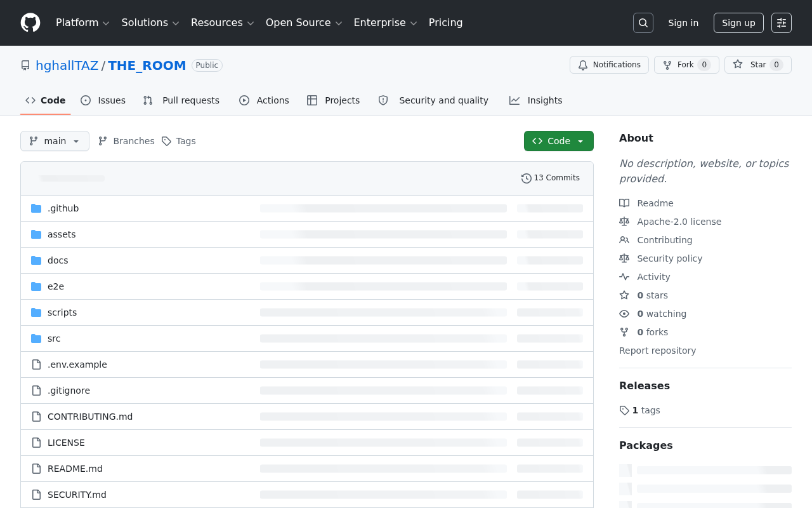Click the fork icon beside 0 forks
812x508 pixels.
[x=624, y=332]
